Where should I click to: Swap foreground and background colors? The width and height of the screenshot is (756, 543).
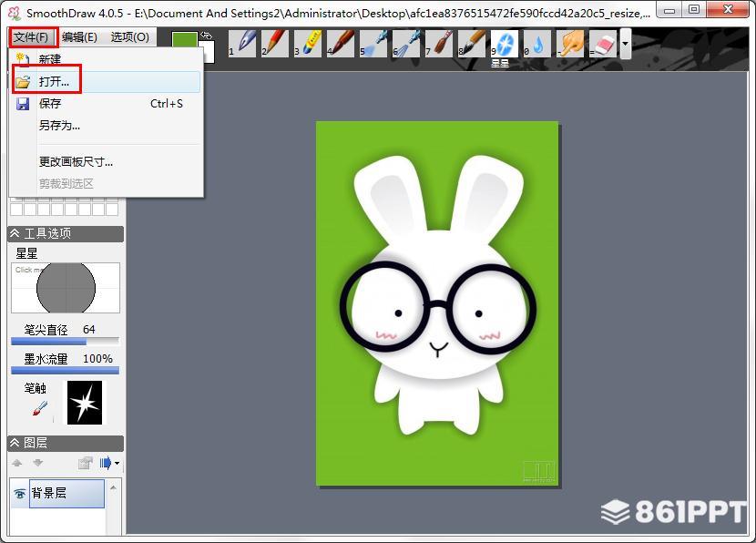click(207, 36)
